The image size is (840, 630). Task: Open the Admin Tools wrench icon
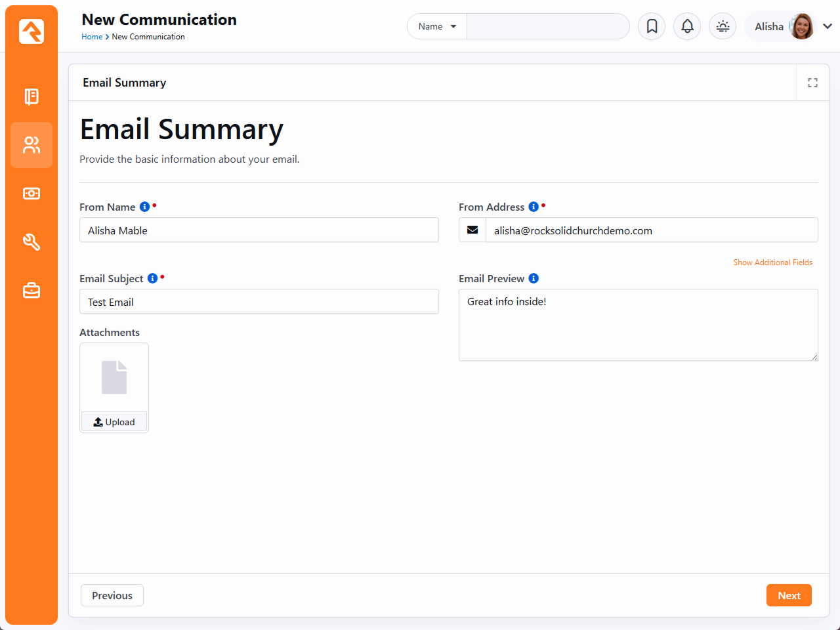pyautogui.click(x=31, y=241)
